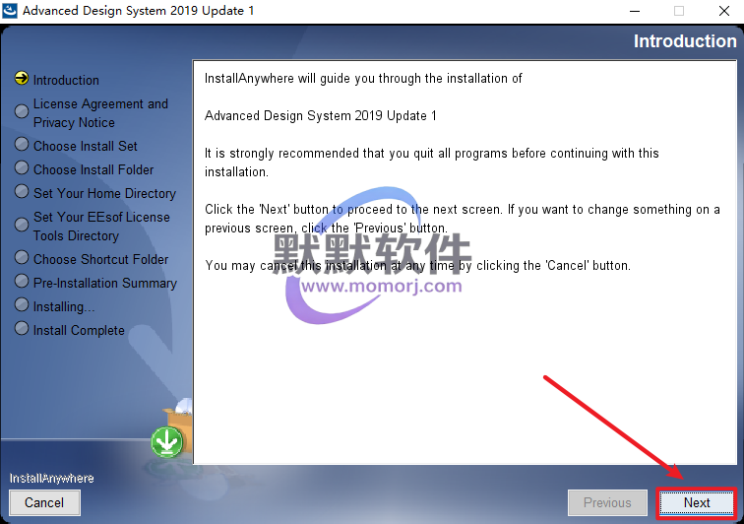Viewport: 744px width, 524px height.
Task: Click the circle icon beside Install Complete
Action: click(x=21, y=328)
